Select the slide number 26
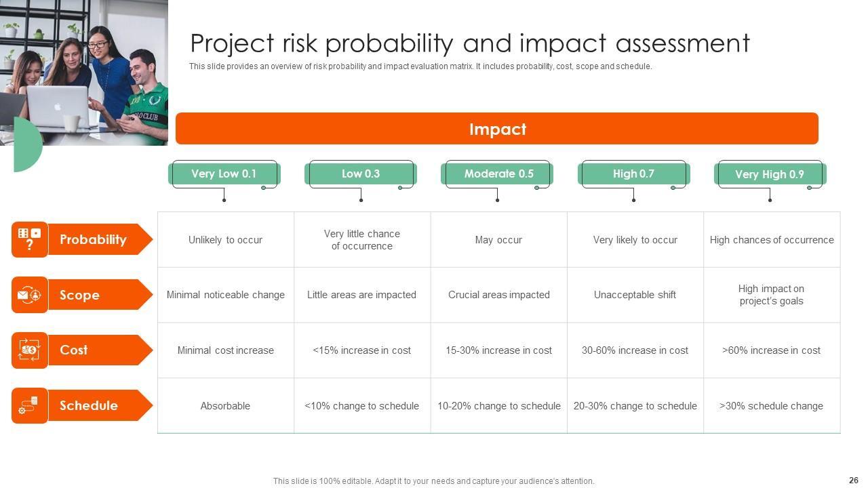The width and height of the screenshot is (868, 488). click(853, 481)
